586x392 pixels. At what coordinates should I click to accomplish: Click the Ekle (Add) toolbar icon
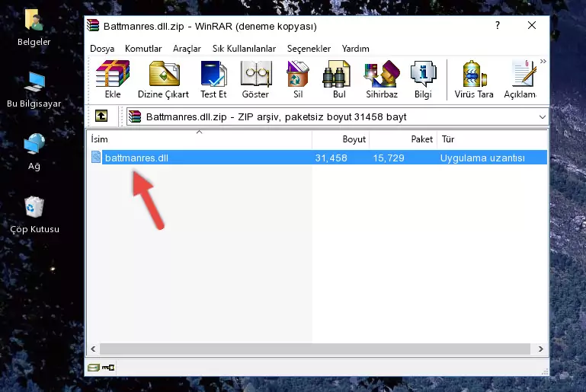[x=113, y=79]
